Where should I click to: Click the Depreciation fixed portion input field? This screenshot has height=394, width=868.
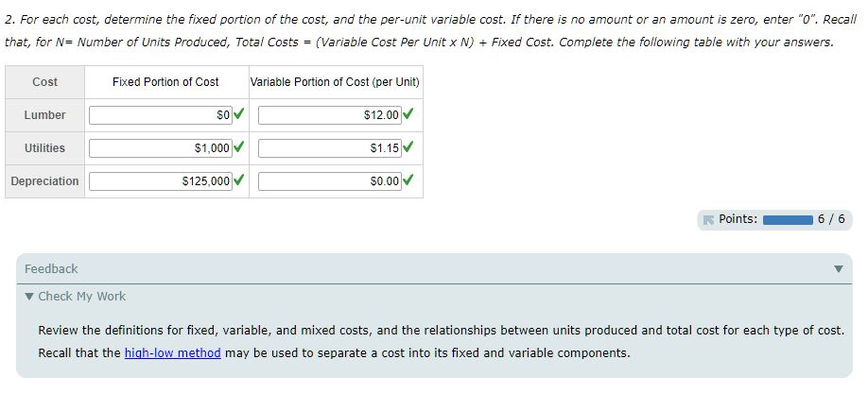161,181
